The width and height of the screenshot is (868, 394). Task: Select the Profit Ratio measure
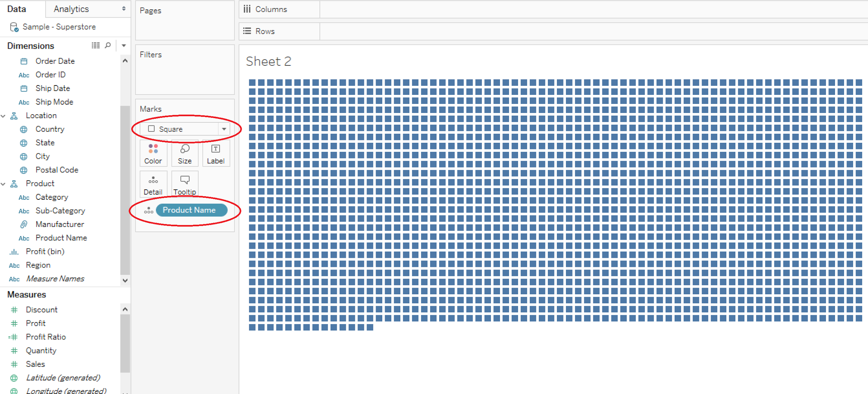(45, 336)
